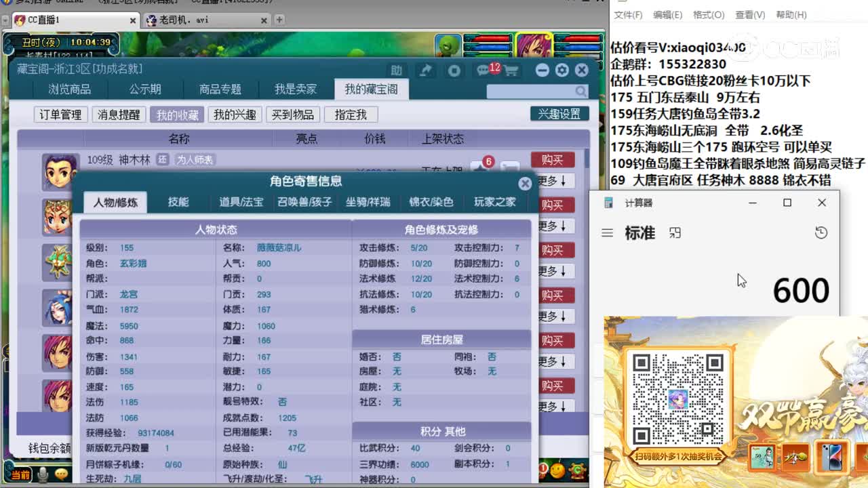
Task: Open Notepad 编辑(E) menu
Action: click(x=667, y=15)
